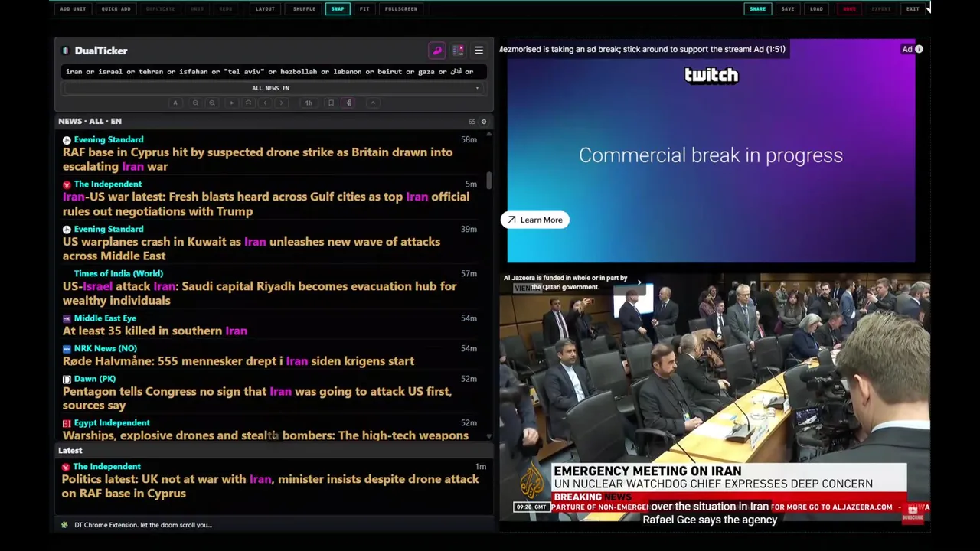Click the 65 item count in news header
980x551 pixels.
(x=472, y=122)
